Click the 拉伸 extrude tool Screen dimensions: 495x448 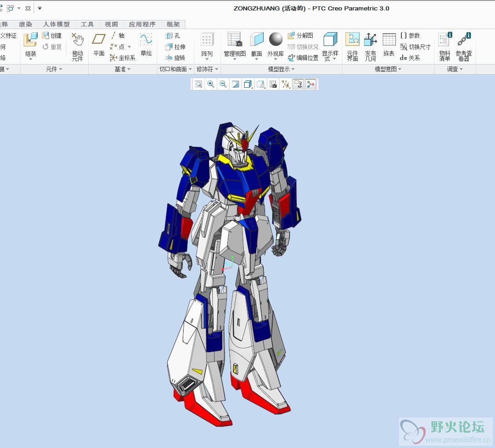(175, 47)
